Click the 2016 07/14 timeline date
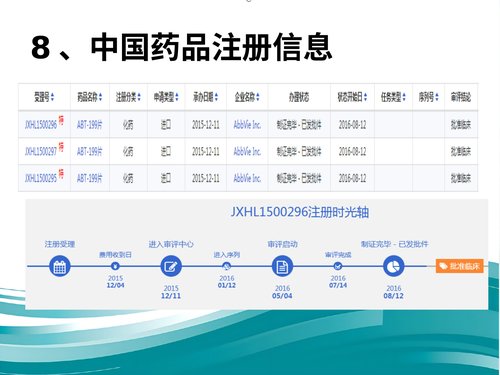The image size is (500, 375). (338, 282)
